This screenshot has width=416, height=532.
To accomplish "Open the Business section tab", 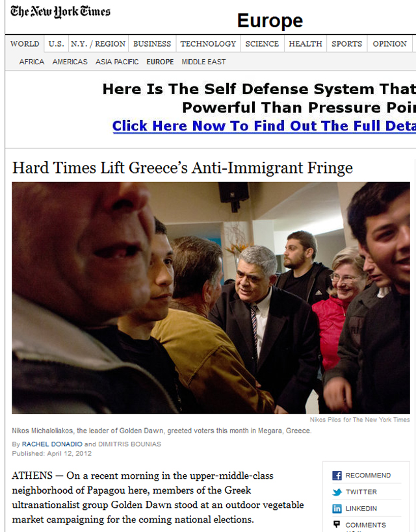I will pos(152,44).
